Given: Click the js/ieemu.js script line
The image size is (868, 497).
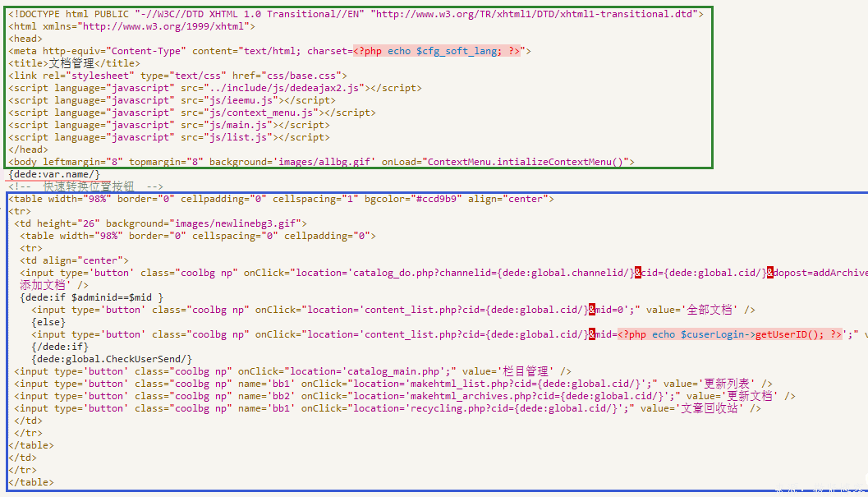Looking at the screenshot, I should 172,100.
